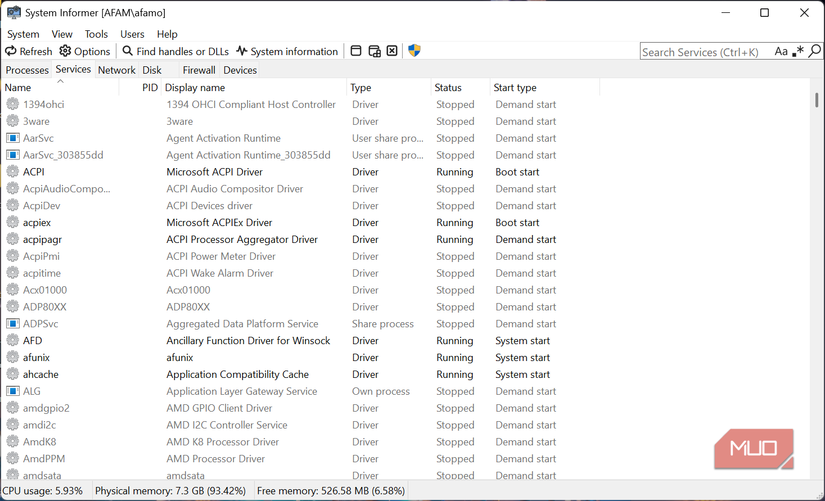
Task: Select the Acx01000 service name
Action: click(45, 290)
